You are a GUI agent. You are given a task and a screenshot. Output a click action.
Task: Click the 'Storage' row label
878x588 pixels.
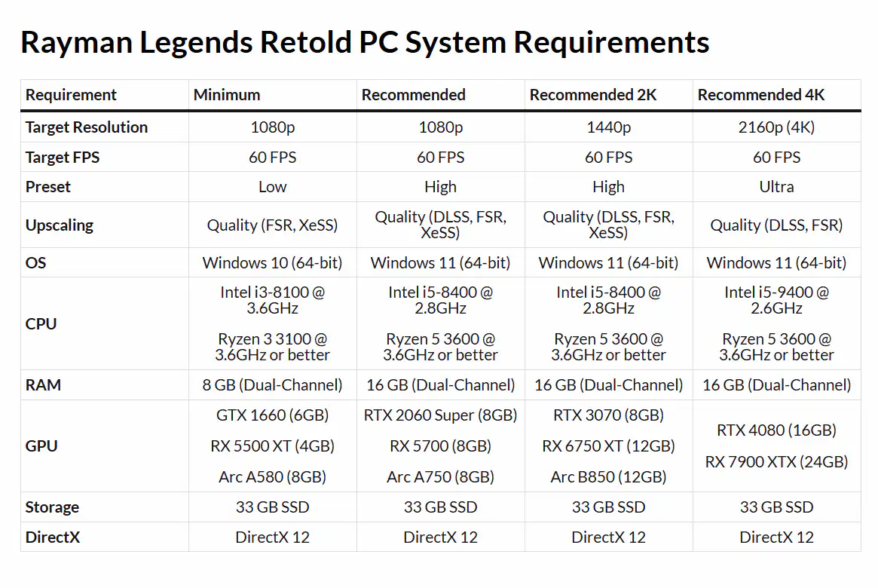tap(52, 507)
